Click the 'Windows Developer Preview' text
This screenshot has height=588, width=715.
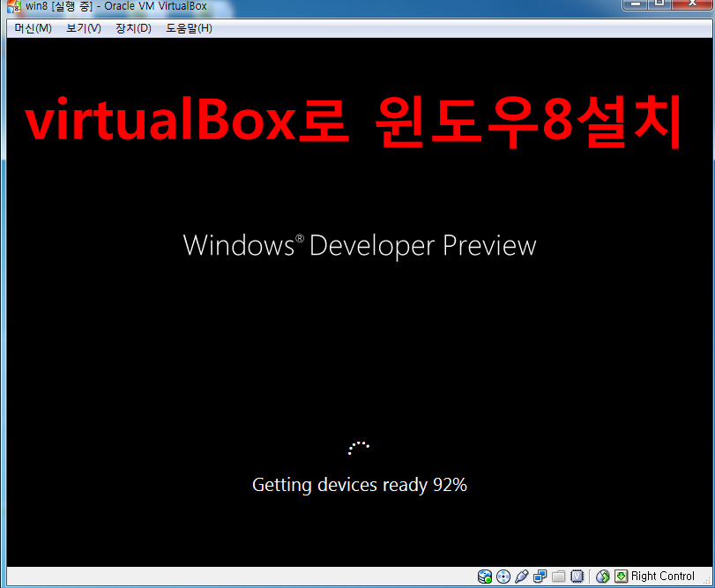pos(359,245)
